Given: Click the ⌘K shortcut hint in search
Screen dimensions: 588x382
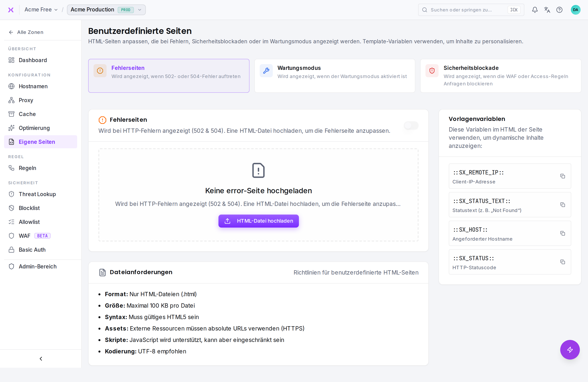Looking at the screenshot, I should pos(514,10).
